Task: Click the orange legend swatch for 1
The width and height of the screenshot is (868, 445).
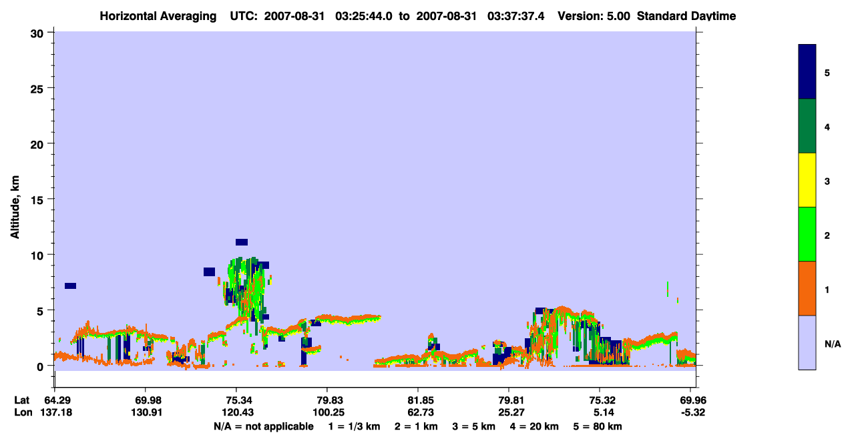Action: 807,288
